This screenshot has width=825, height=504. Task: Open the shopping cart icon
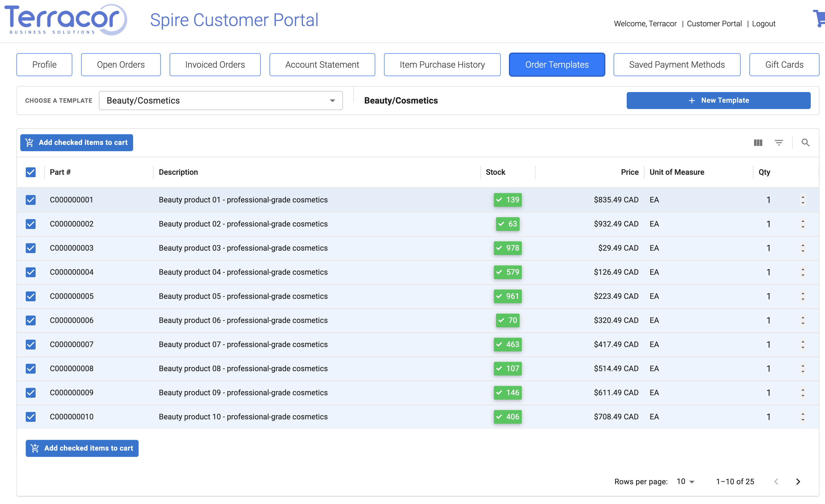coord(820,18)
